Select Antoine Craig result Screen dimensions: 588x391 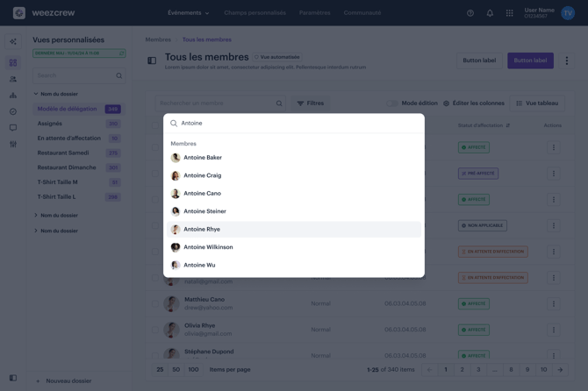(x=294, y=175)
